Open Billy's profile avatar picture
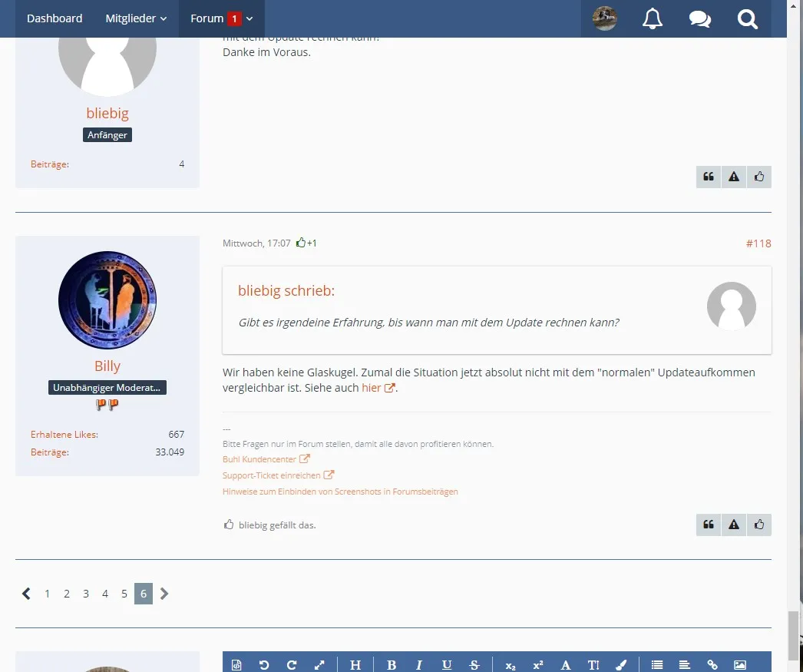803x672 pixels. pyautogui.click(x=107, y=300)
